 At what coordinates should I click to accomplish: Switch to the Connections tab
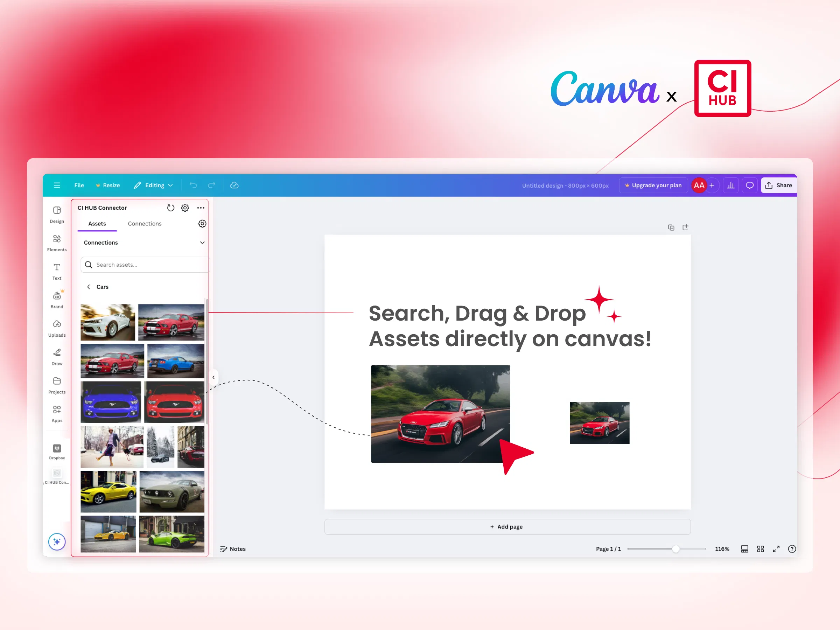(x=145, y=224)
